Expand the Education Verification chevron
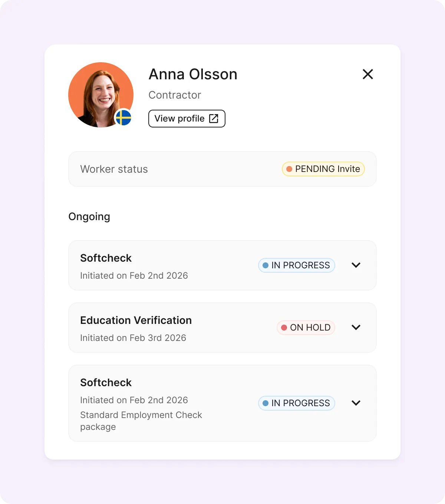This screenshot has height=504, width=445. [356, 328]
